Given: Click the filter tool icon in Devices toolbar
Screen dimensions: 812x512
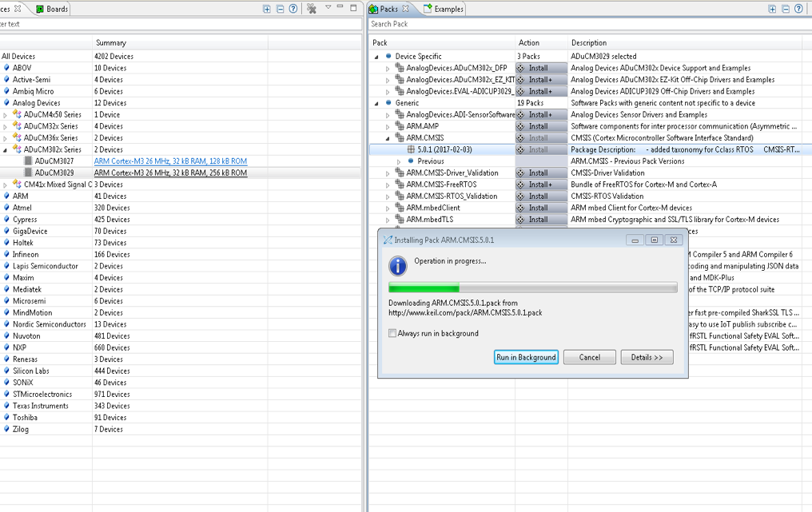Looking at the screenshot, I should 311,9.
